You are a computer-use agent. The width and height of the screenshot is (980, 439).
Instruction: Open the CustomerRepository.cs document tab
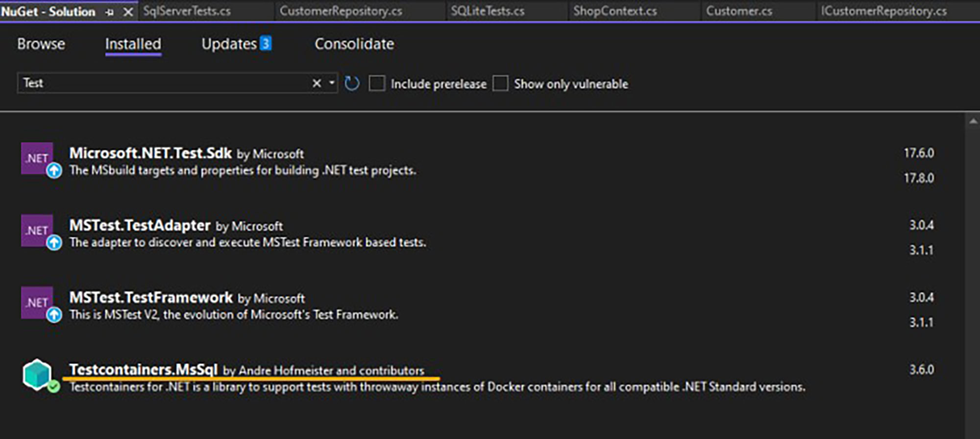tap(341, 11)
